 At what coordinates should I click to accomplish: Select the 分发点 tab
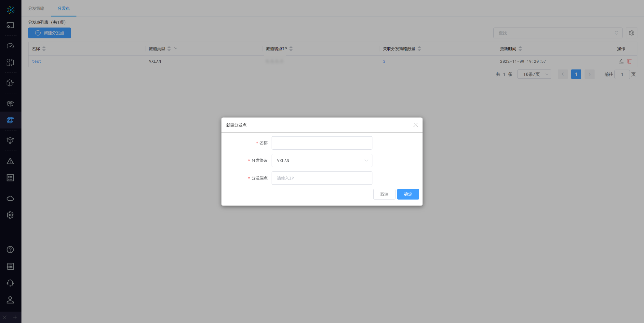pyautogui.click(x=64, y=8)
